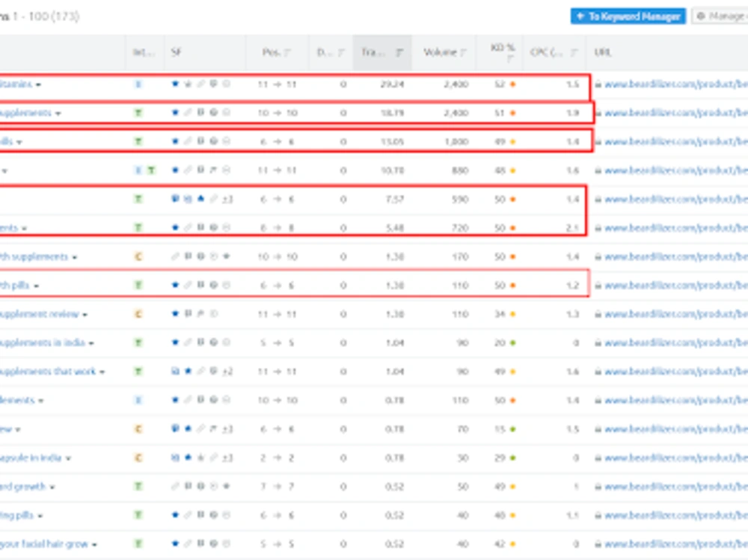This screenshot has width=748, height=560.
Task: Click the sort icon on the D.. column header
Action: [340, 52]
